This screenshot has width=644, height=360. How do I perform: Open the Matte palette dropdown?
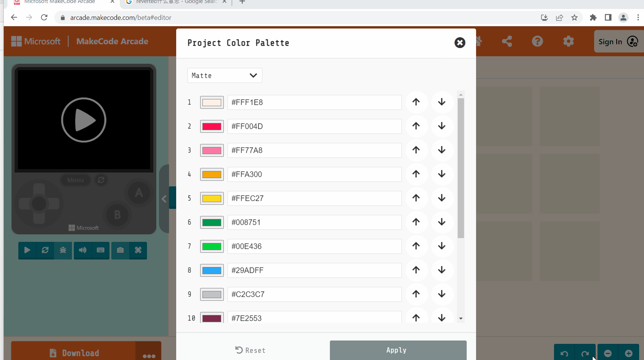coord(225,75)
